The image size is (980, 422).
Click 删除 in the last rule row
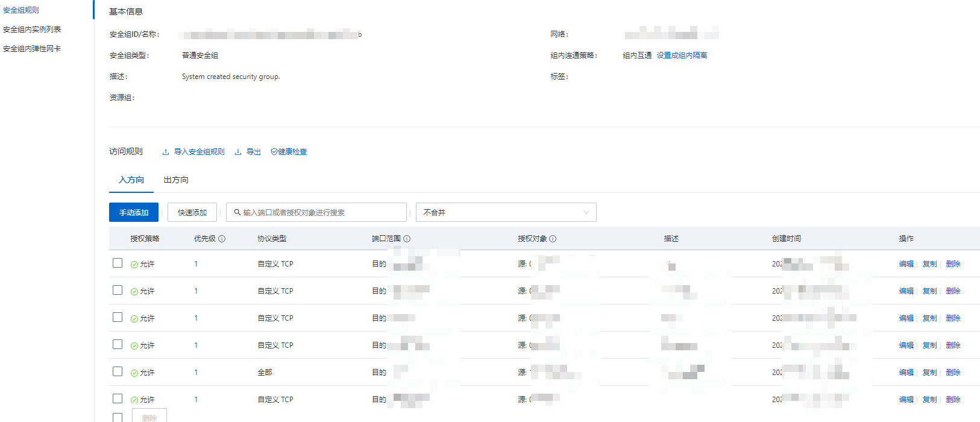click(x=953, y=400)
